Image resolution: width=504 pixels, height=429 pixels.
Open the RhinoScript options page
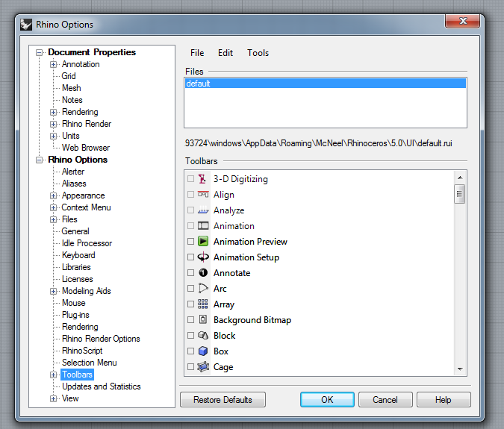[82, 351]
